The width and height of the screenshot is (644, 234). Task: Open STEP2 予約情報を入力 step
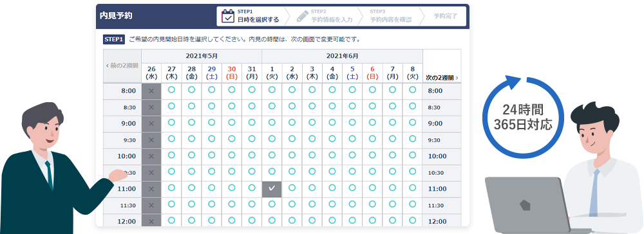point(325,16)
